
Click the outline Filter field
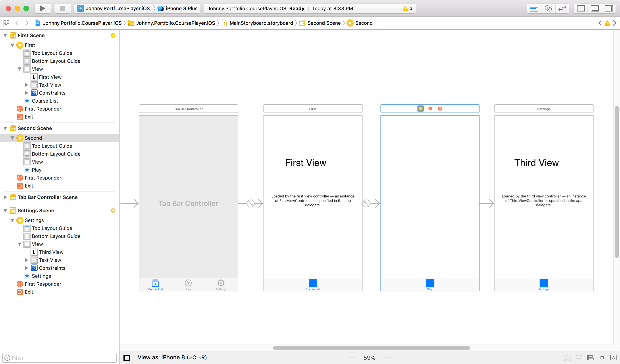(60, 358)
